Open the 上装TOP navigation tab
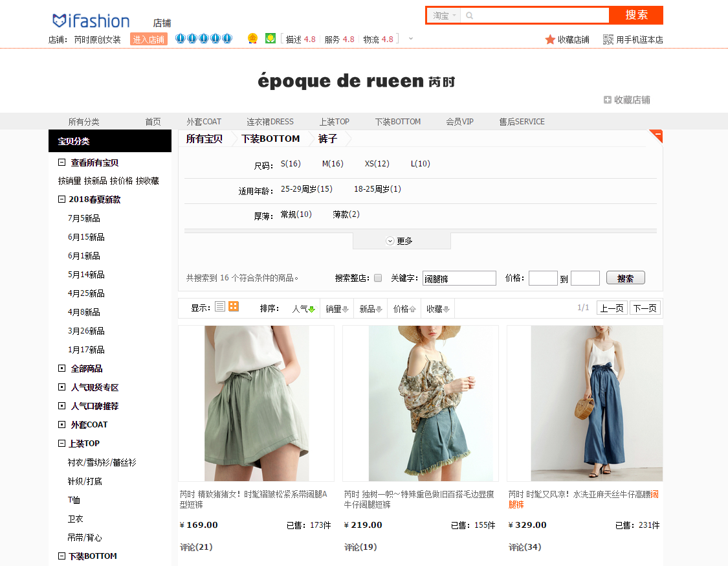Image resolution: width=728 pixels, height=566 pixels. [335, 122]
